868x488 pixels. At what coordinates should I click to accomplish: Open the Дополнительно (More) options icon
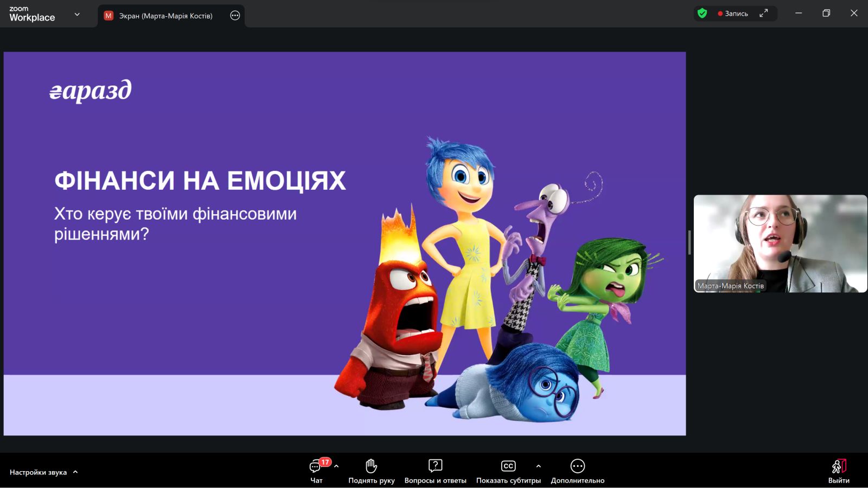577,466
